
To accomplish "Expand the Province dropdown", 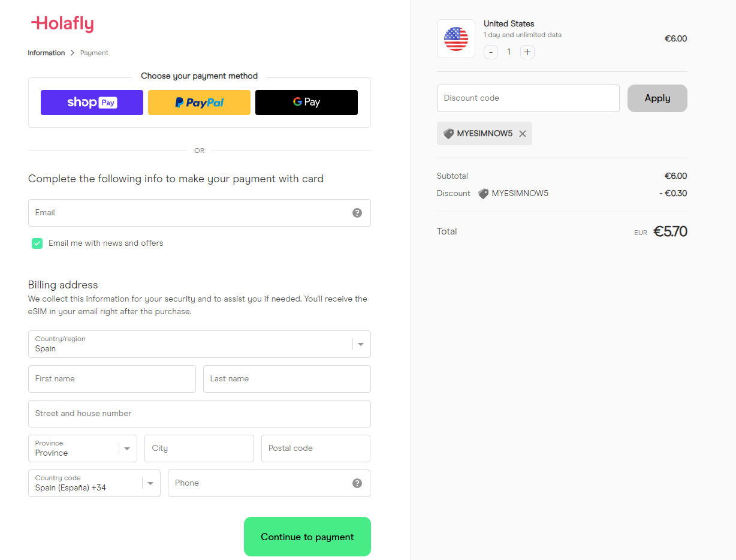I will pos(83,448).
